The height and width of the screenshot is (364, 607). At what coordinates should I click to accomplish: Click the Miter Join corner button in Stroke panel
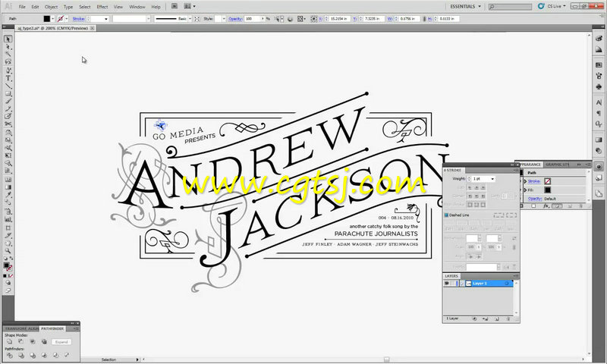(x=470, y=196)
